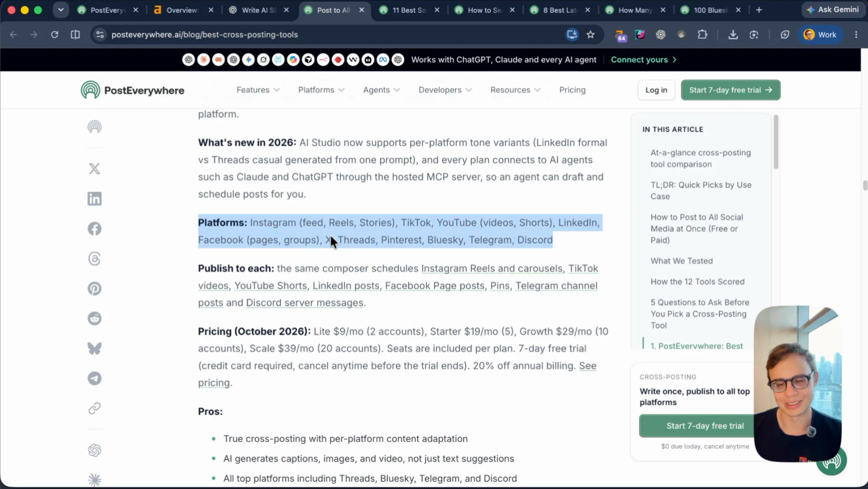
Task: Open the Pricing page from navigation
Action: coord(572,90)
